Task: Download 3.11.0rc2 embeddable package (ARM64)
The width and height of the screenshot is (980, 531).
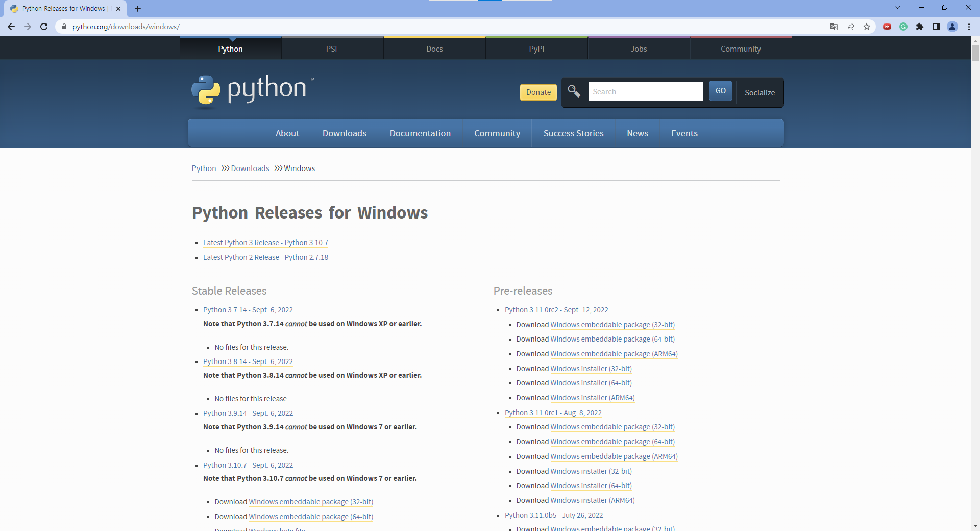Action: pyautogui.click(x=614, y=354)
